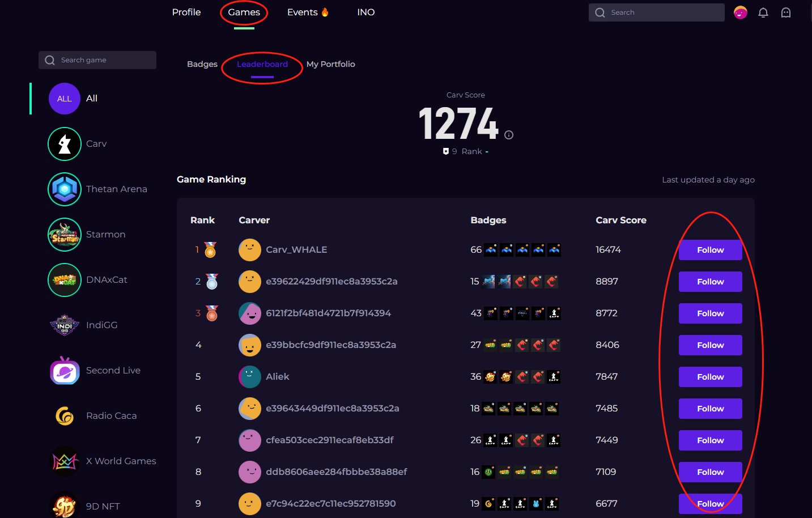Viewport: 812px width, 518px height.
Task: Open the My Portfolio tab
Action: pyautogui.click(x=330, y=64)
